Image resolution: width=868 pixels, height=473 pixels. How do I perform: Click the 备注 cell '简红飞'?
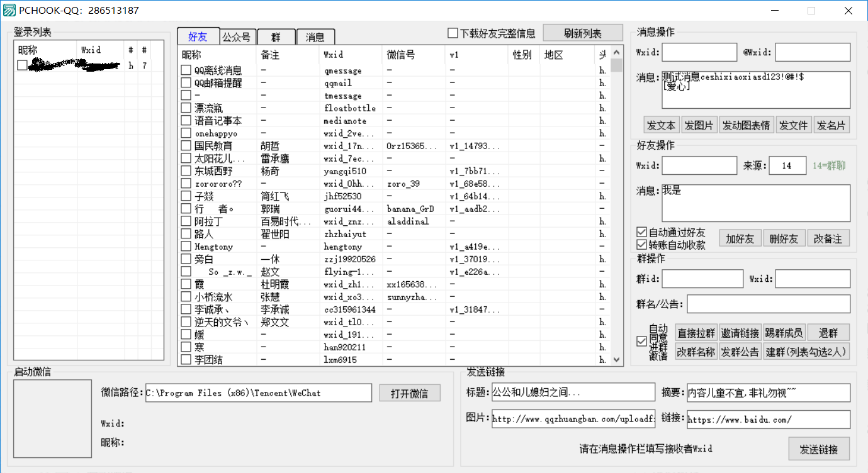[x=275, y=196]
